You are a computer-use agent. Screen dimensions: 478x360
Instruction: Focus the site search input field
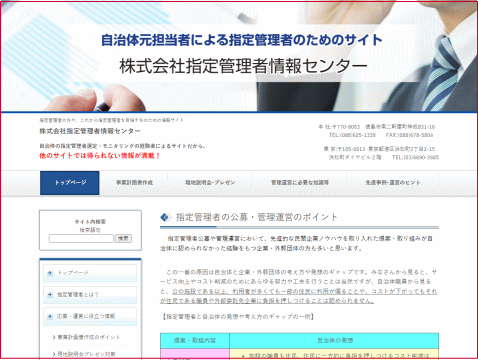pyautogui.click(x=81, y=239)
